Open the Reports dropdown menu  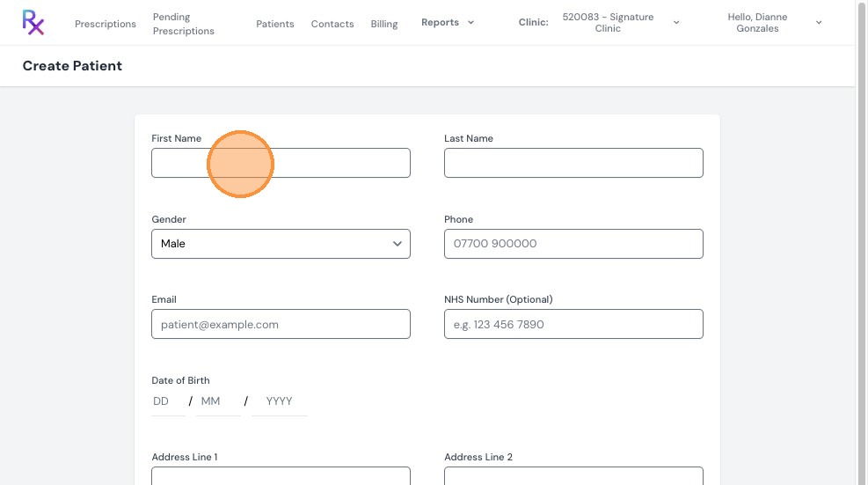click(448, 22)
